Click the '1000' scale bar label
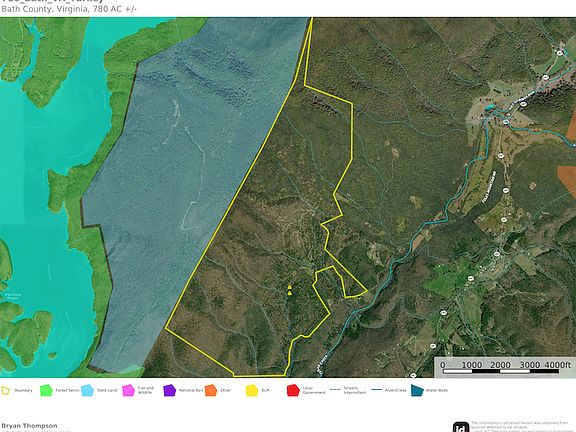 click(472, 364)
